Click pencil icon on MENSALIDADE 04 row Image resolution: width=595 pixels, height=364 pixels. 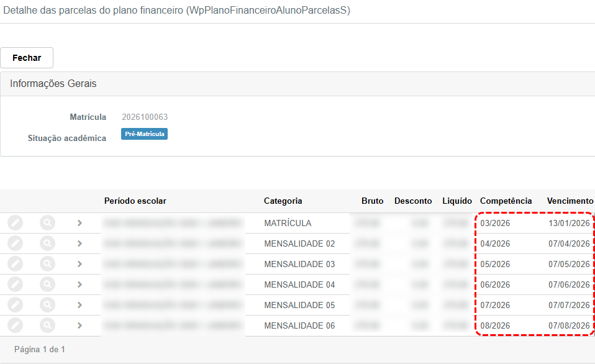(x=16, y=284)
